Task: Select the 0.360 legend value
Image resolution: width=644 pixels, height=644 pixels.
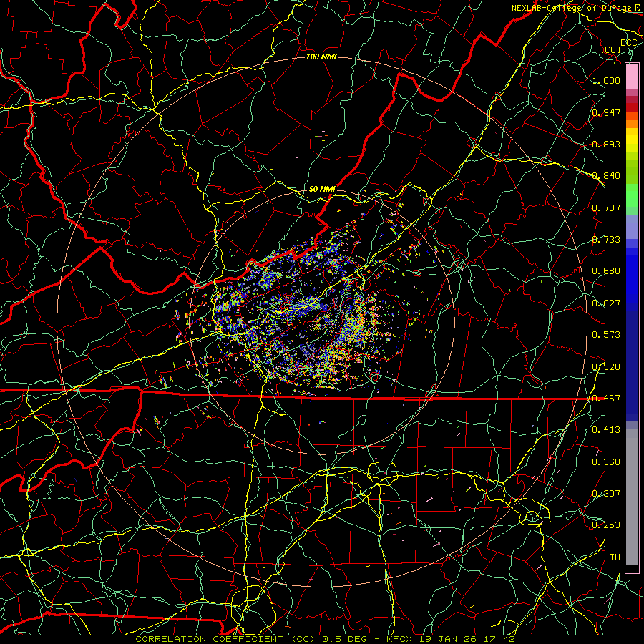Action: [606, 462]
